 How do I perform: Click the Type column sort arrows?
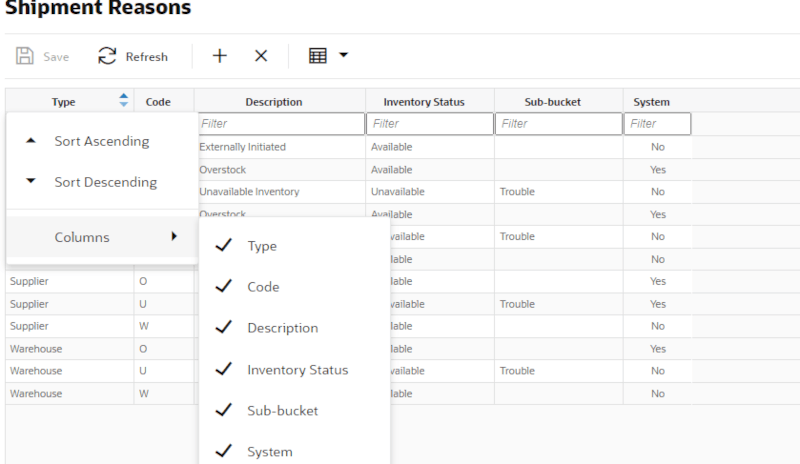click(123, 100)
